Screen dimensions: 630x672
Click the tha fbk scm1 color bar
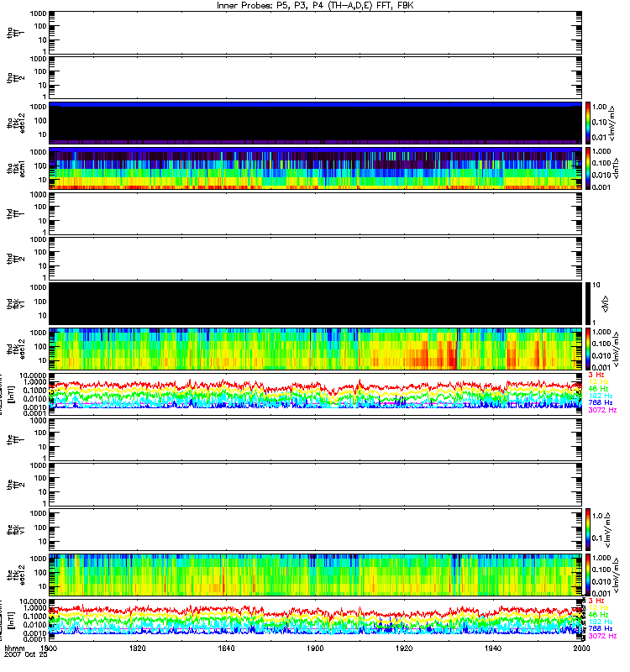(590, 168)
